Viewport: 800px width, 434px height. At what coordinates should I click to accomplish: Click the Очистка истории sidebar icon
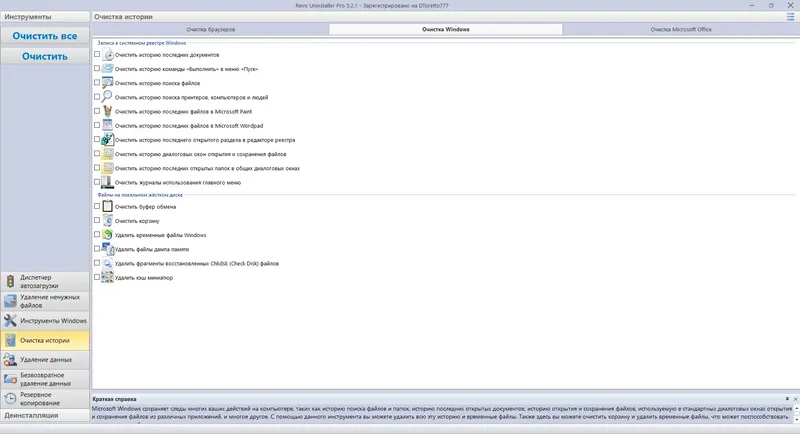[10, 340]
